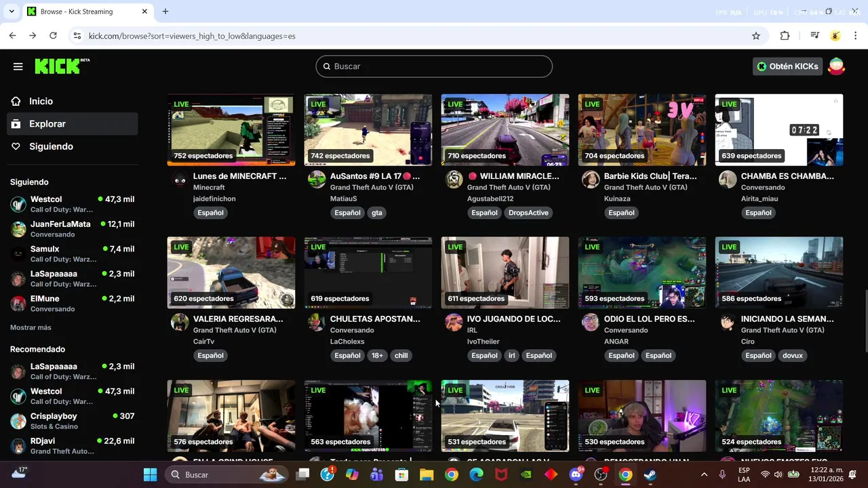Click ANGAR channel avatar
Screen dimensions: 868x488
(591, 322)
